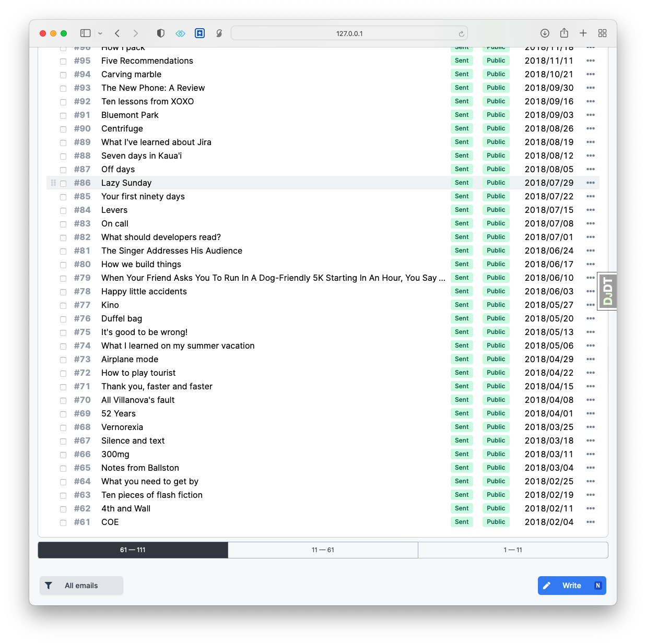Viewport: 646px width, 644px height.
Task: Open the email titled What I've learned about Jira
Action: 156,142
